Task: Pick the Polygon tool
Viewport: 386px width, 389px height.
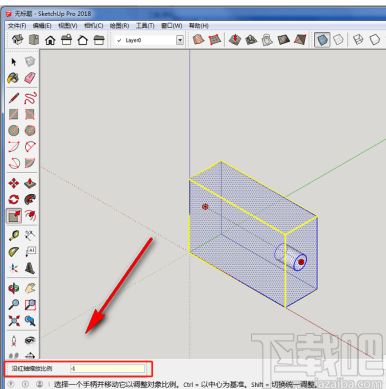Action: pos(30,130)
